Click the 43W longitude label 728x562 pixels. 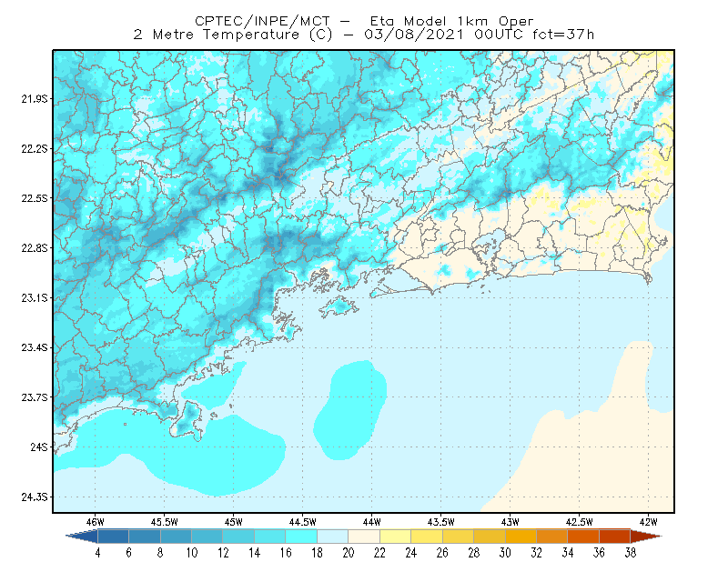tap(511, 522)
